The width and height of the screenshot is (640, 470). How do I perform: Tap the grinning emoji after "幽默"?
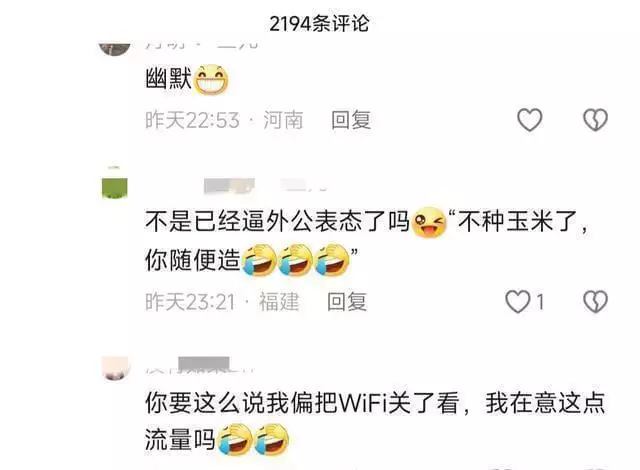211,79
